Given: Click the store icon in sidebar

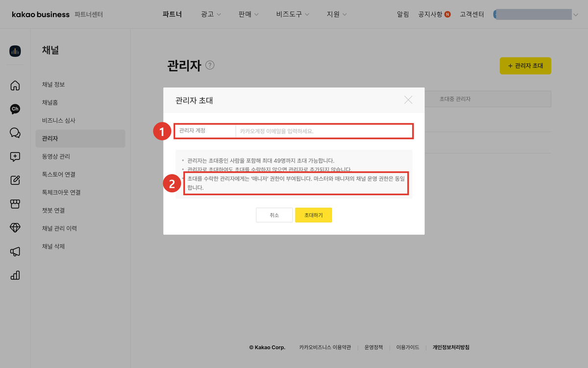Looking at the screenshot, I should tap(15, 204).
